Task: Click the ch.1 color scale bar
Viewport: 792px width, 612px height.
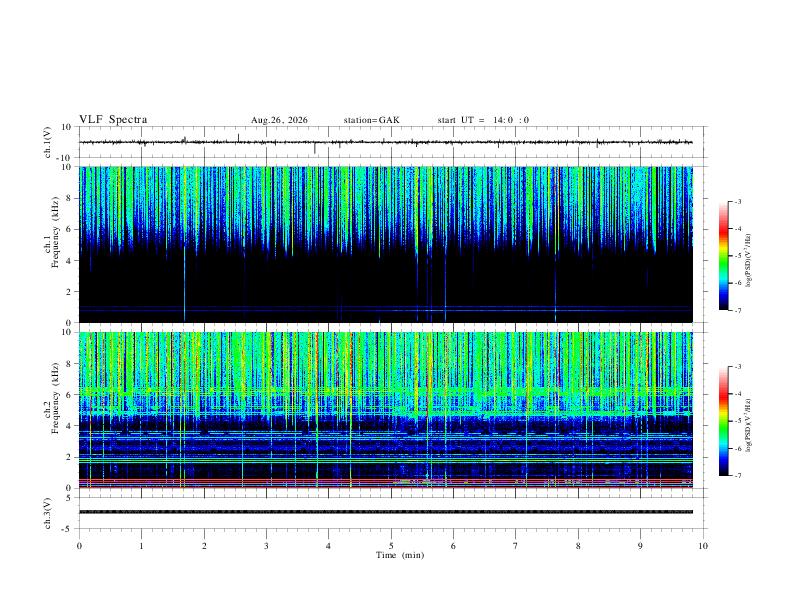Action: (x=723, y=256)
